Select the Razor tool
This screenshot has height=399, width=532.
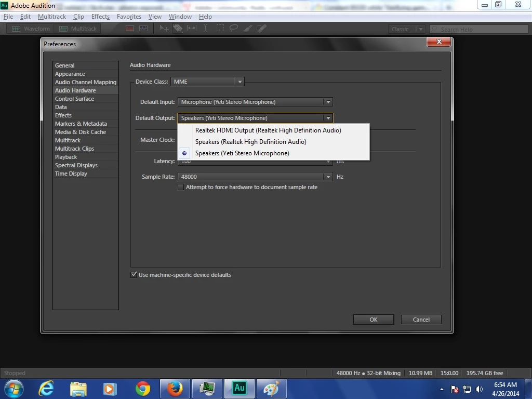(178, 29)
